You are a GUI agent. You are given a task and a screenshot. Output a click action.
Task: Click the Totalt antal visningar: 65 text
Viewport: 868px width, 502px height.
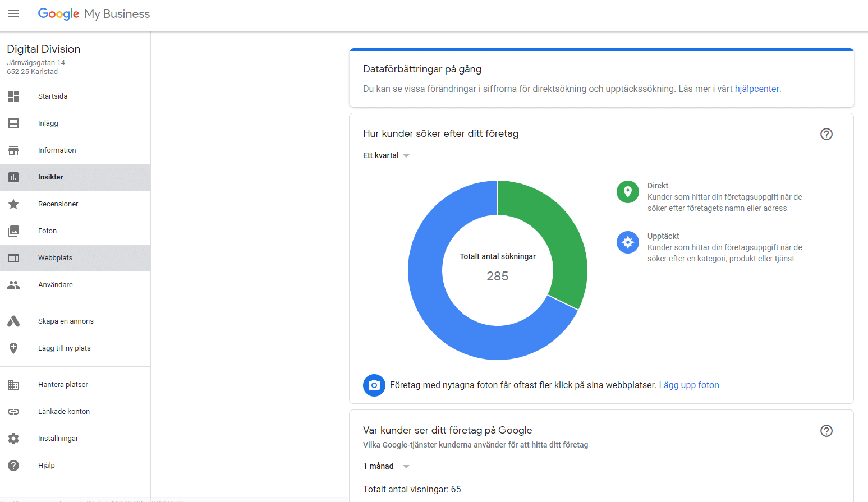tap(412, 490)
